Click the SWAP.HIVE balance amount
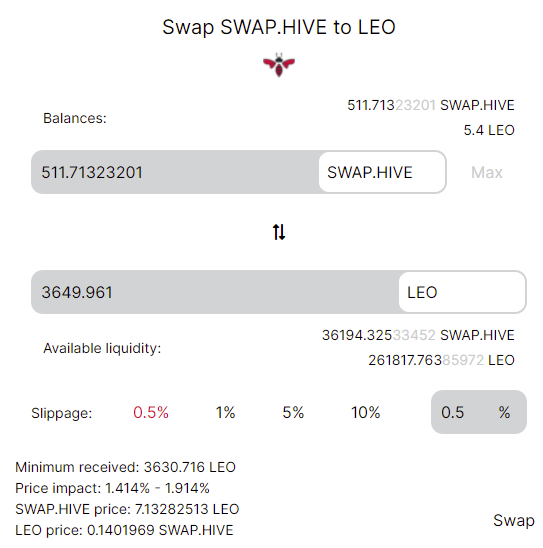This screenshot has height=548, width=543. (430, 105)
